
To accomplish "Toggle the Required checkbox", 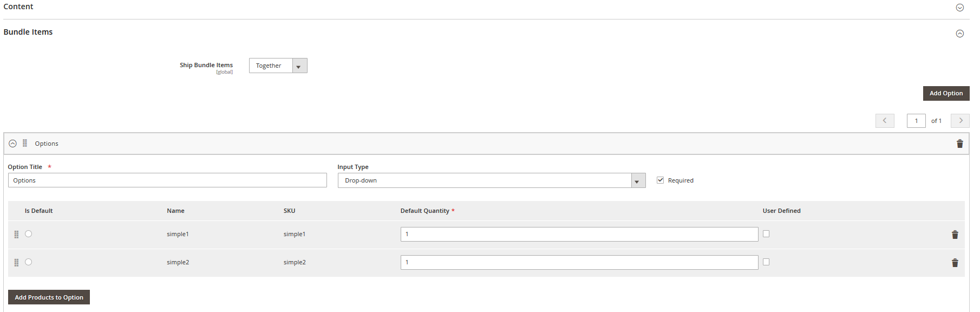I will point(660,180).
